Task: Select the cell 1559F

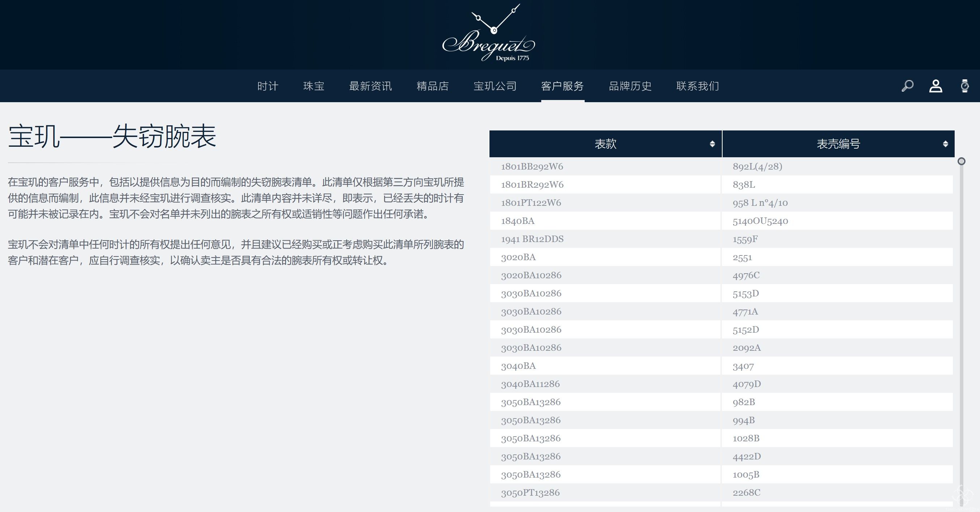Action: pos(837,239)
